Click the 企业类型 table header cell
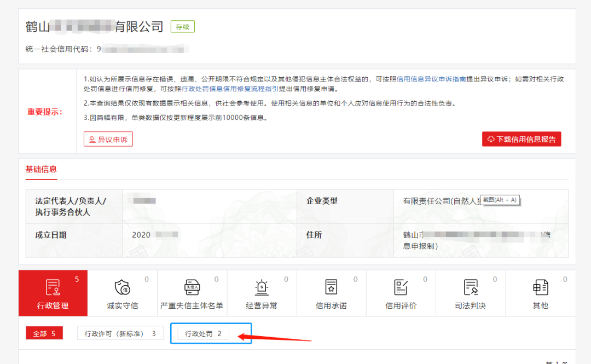This screenshot has width=591, height=364. point(345,206)
